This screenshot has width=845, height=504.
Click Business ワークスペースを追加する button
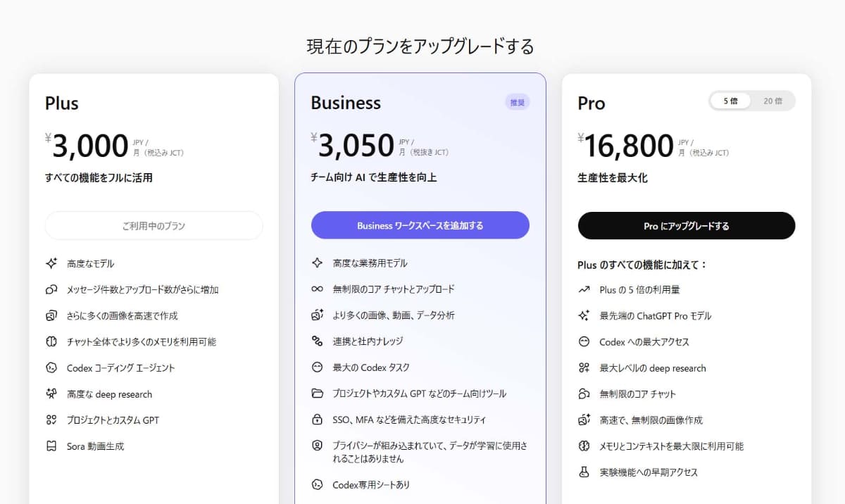pos(420,225)
